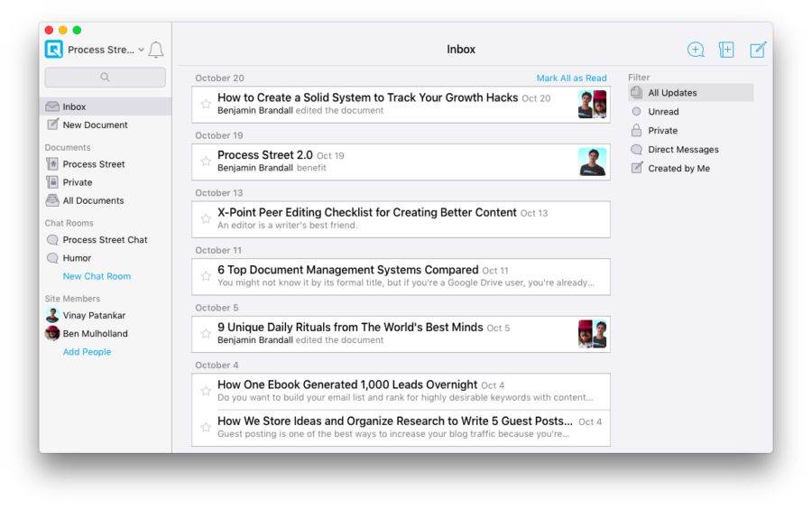Star the 5 Guest Posts item
The width and height of the screenshot is (812, 509).
click(x=206, y=427)
